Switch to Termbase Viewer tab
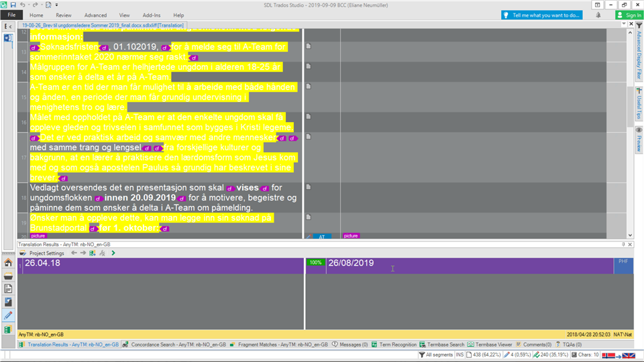 pyautogui.click(x=490, y=345)
